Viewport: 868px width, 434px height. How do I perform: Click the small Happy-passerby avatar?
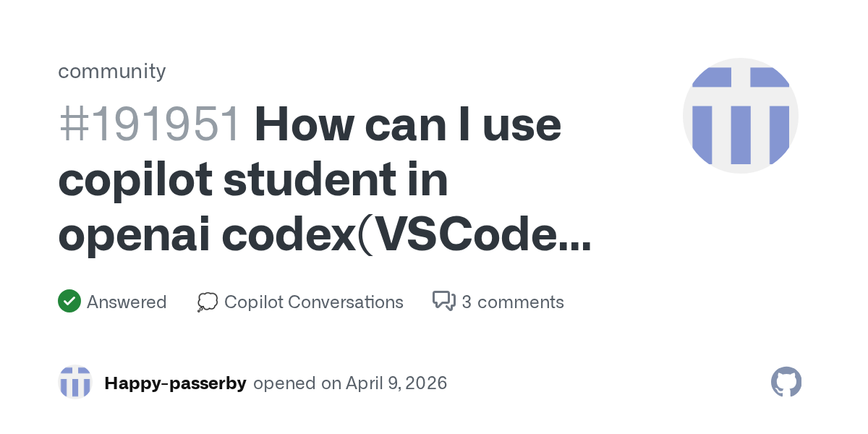click(75, 382)
